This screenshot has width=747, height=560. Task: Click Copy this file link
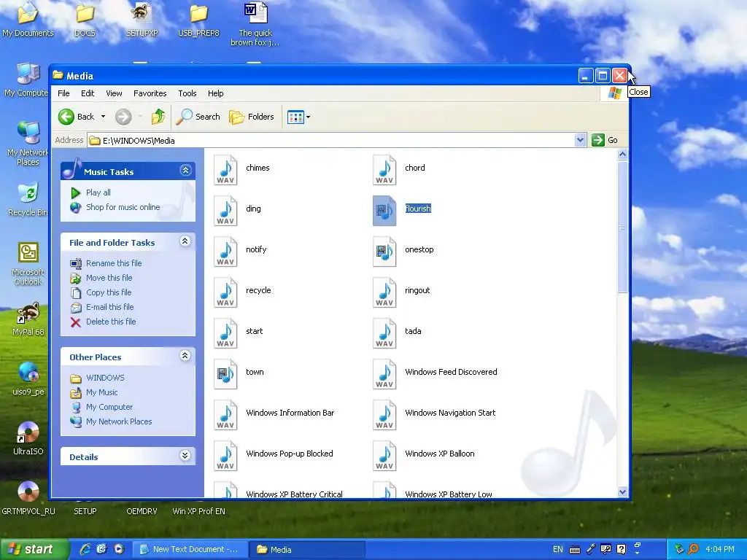click(109, 292)
